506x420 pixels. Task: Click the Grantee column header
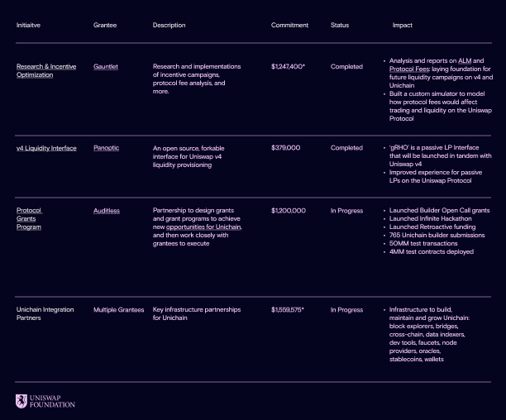tap(105, 26)
